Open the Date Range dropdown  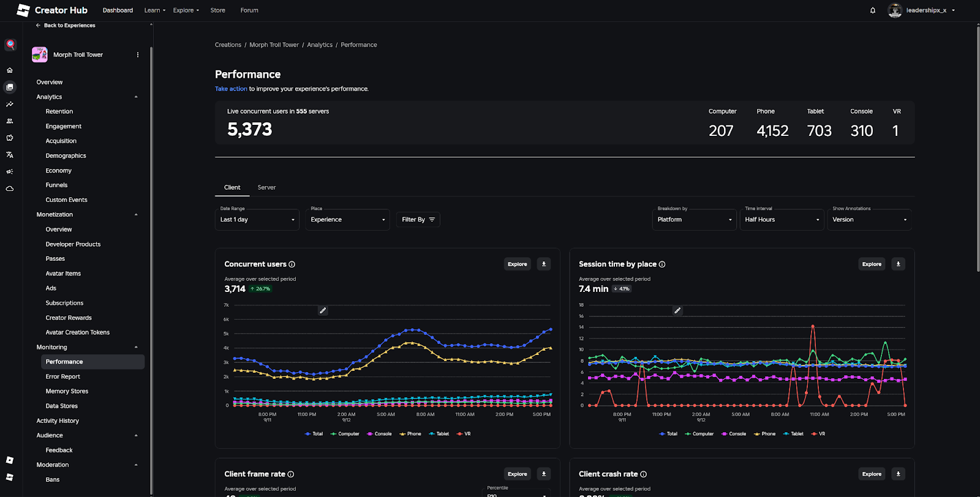coord(257,219)
